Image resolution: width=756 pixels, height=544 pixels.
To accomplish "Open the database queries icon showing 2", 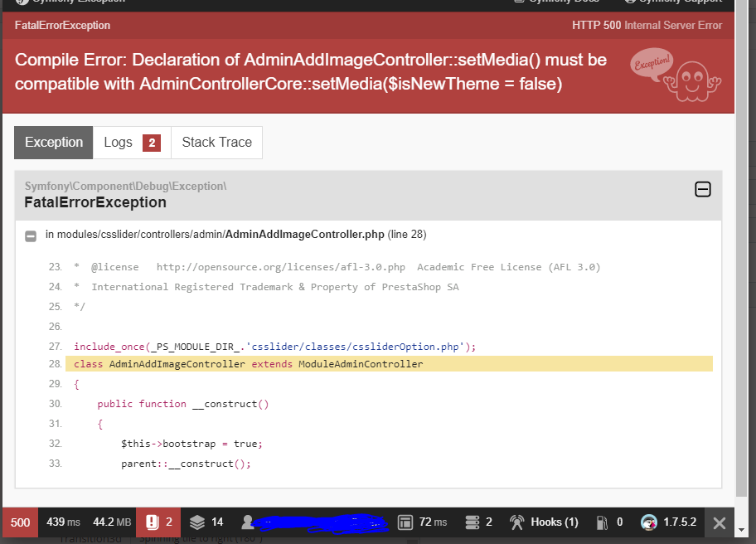I will click(479, 522).
